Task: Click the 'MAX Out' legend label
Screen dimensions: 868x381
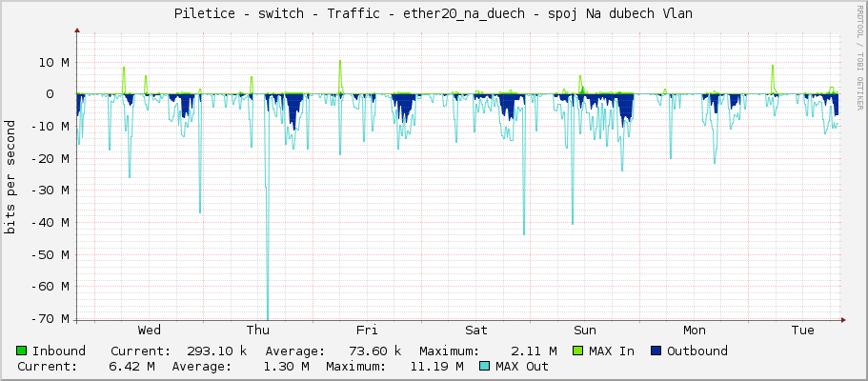Action: click(522, 366)
